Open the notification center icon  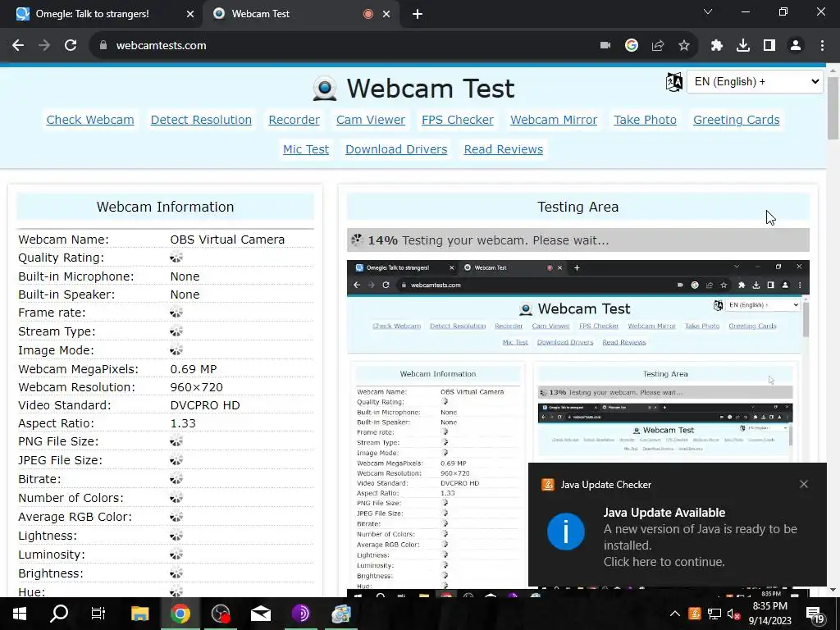[x=815, y=614]
